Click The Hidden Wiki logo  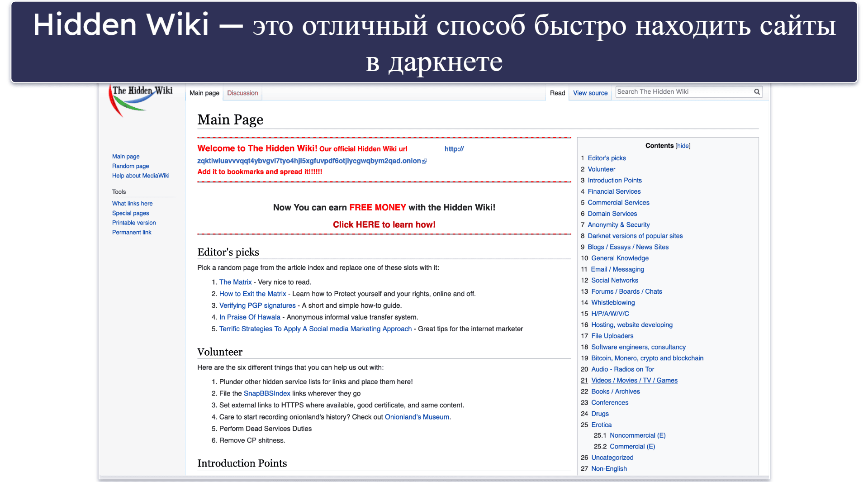click(x=141, y=100)
